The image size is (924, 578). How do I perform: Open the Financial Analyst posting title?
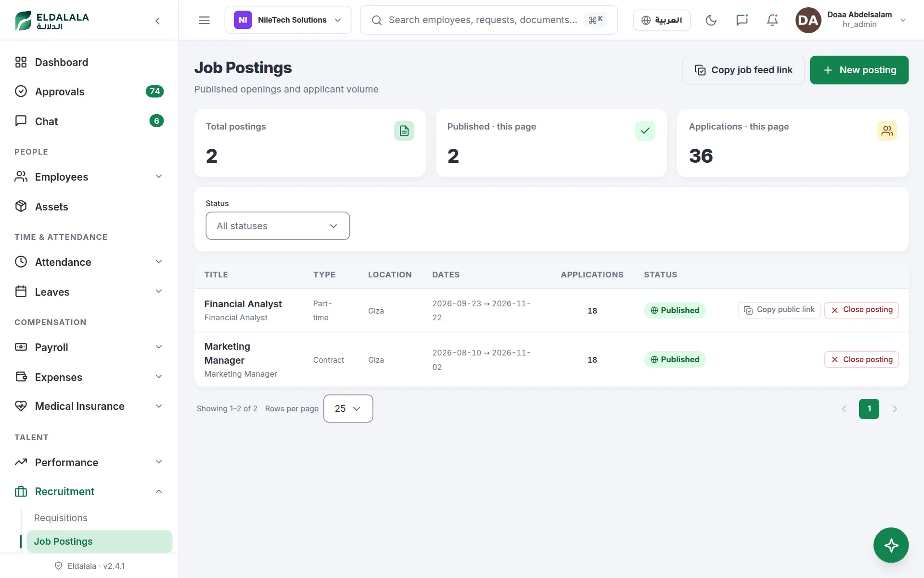click(x=243, y=304)
